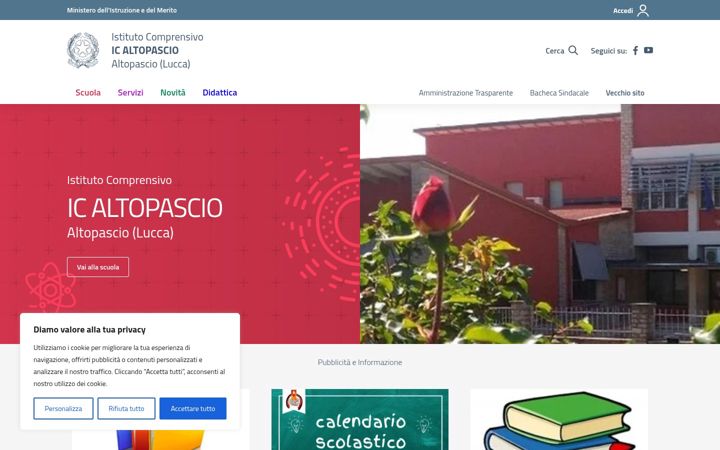Click the Cerca search label
This screenshot has width=720, height=450.
[x=554, y=51]
